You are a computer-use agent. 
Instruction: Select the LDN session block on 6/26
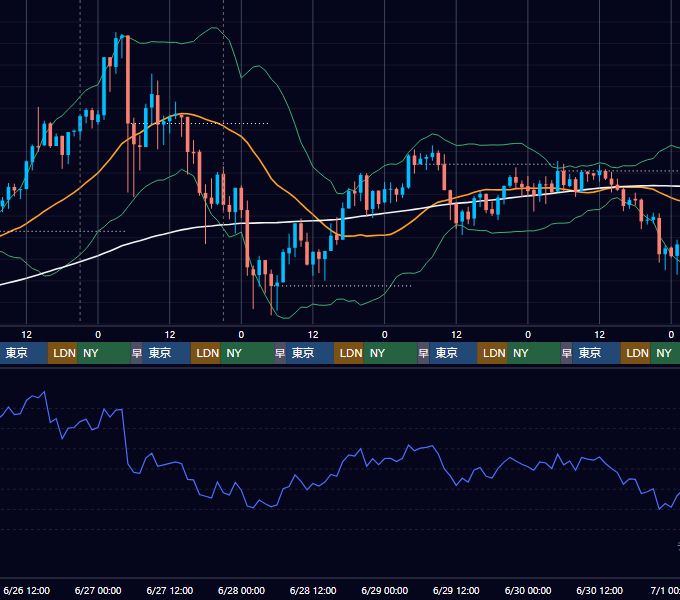(62, 353)
